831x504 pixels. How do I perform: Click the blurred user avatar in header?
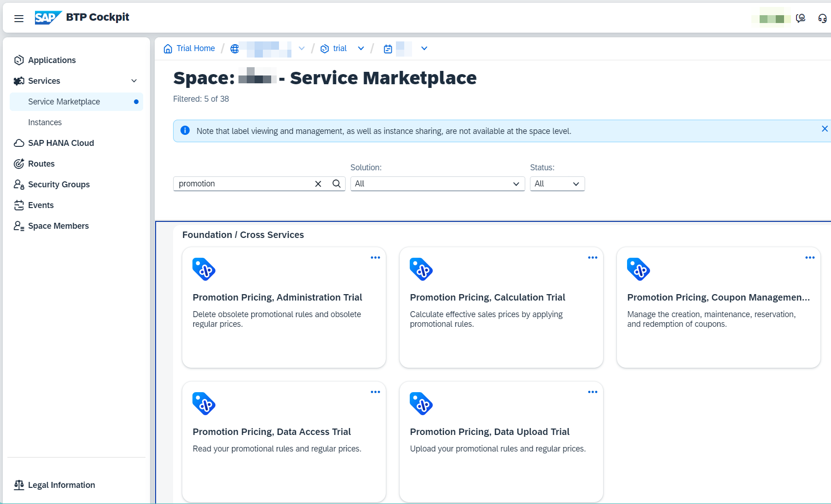pos(772,18)
